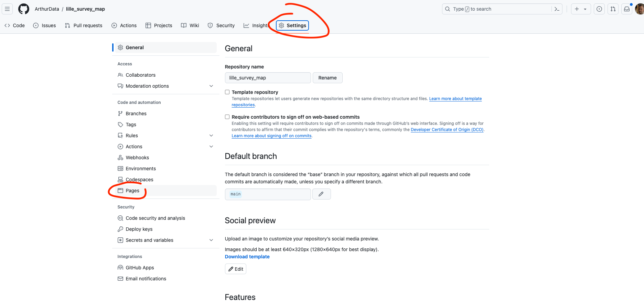Image resolution: width=644 pixels, height=301 pixels.
Task: Open the Code tab
Action: pyautogui.click(x=14, y=25)
